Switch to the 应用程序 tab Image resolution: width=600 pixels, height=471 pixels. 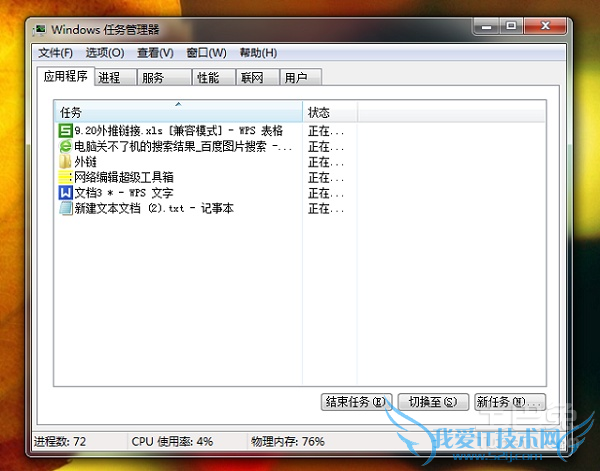tap(66, 76)
